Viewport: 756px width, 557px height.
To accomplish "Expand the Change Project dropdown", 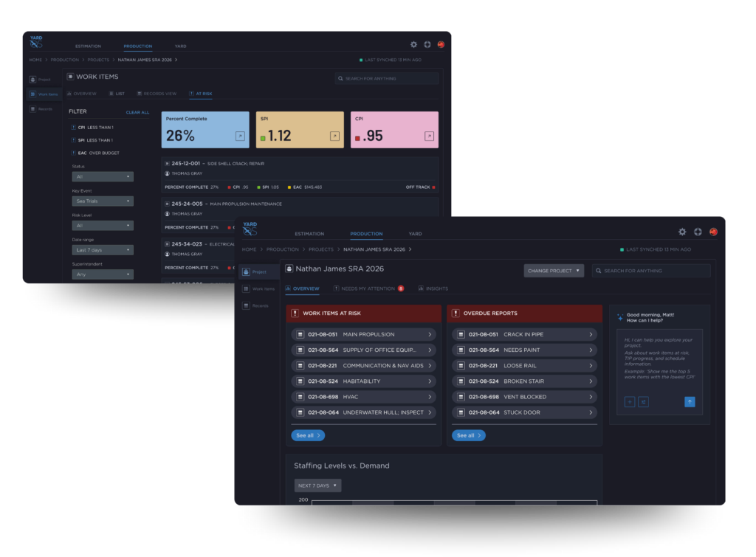I will point(554,271).
